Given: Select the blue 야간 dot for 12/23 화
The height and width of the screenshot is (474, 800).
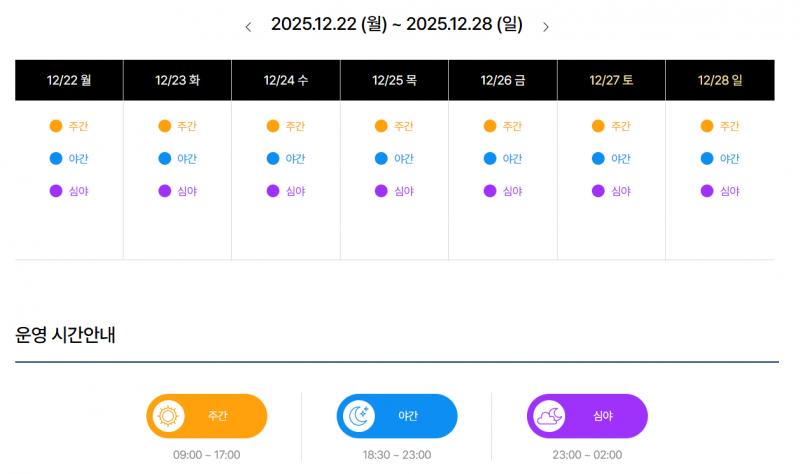Looking at the screenshot, I should pos(165,158).
